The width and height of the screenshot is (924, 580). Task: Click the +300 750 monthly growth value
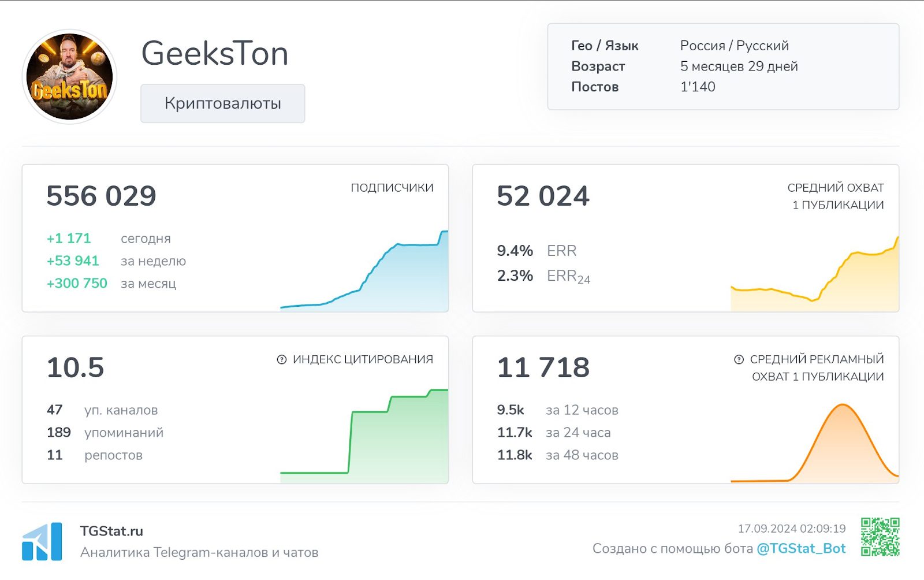point(77,283)
